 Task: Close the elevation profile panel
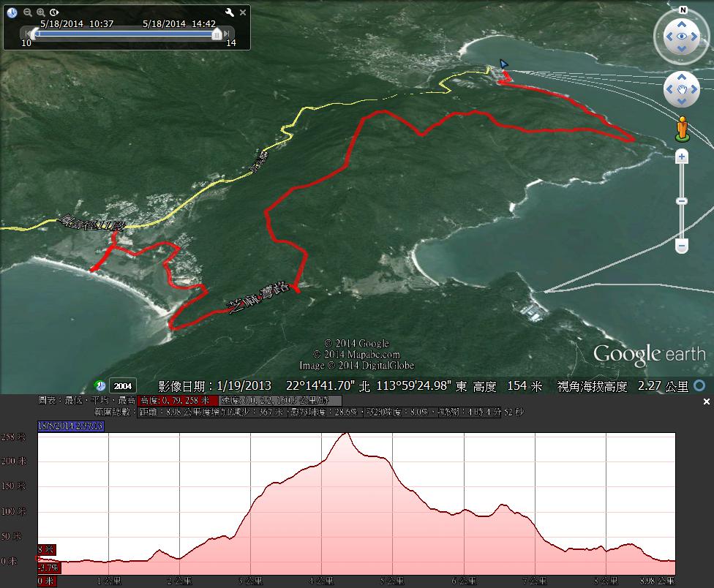pyautogui.click(x=706, y=402)
